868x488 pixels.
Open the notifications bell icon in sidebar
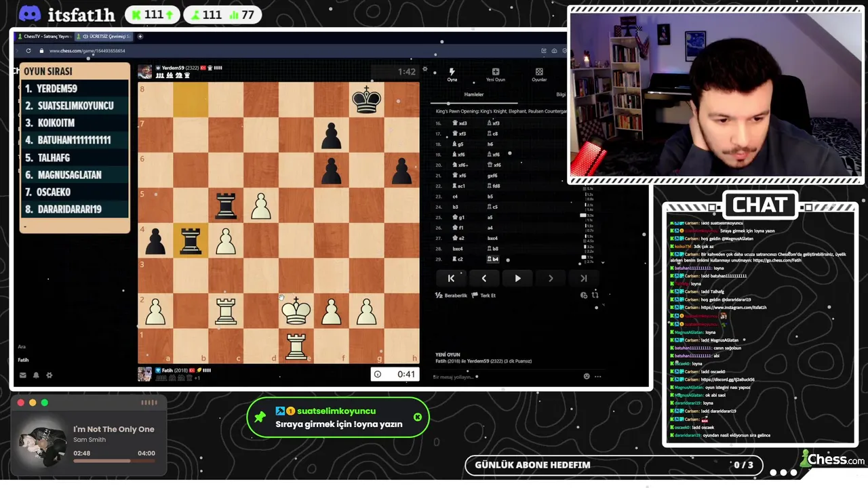click(x=36, y=375)
